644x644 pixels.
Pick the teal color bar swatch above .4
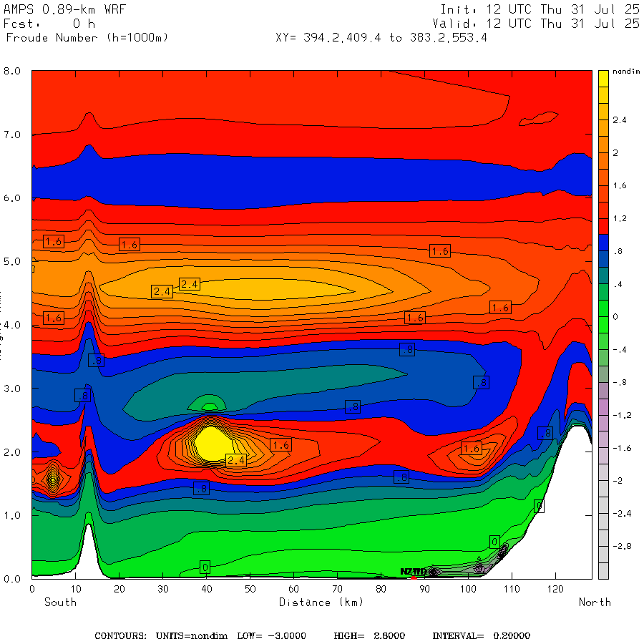603,275
